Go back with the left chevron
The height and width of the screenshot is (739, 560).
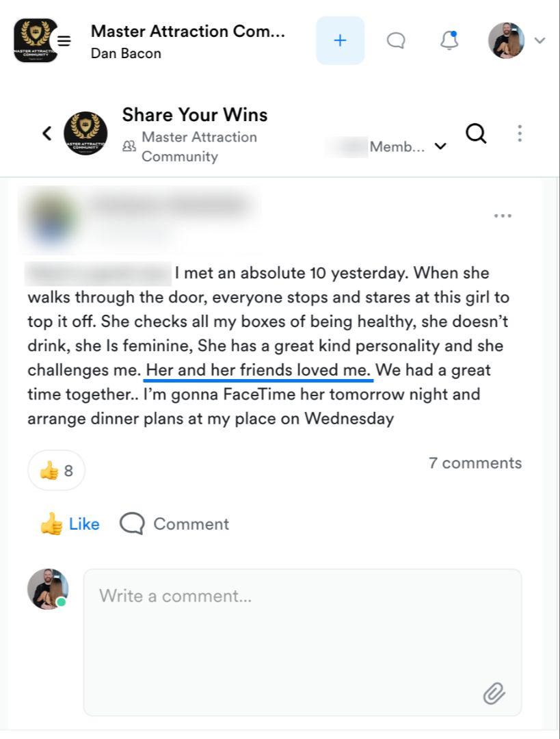[x=47, y=133]
